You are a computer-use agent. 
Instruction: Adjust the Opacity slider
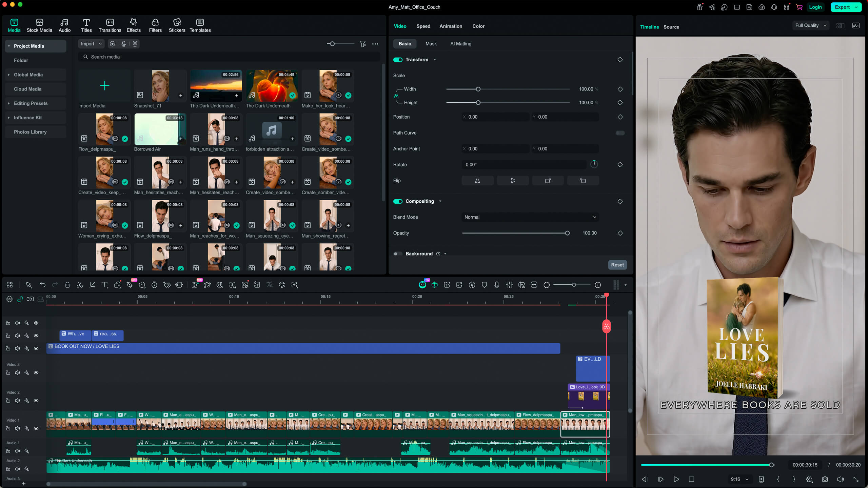[567, 233]
